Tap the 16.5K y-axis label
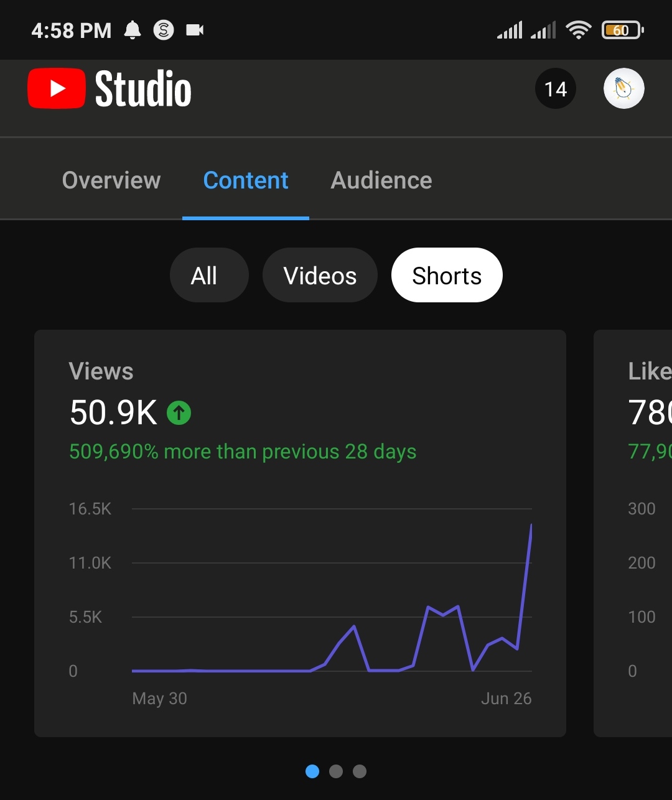 (x=90, y=509)
